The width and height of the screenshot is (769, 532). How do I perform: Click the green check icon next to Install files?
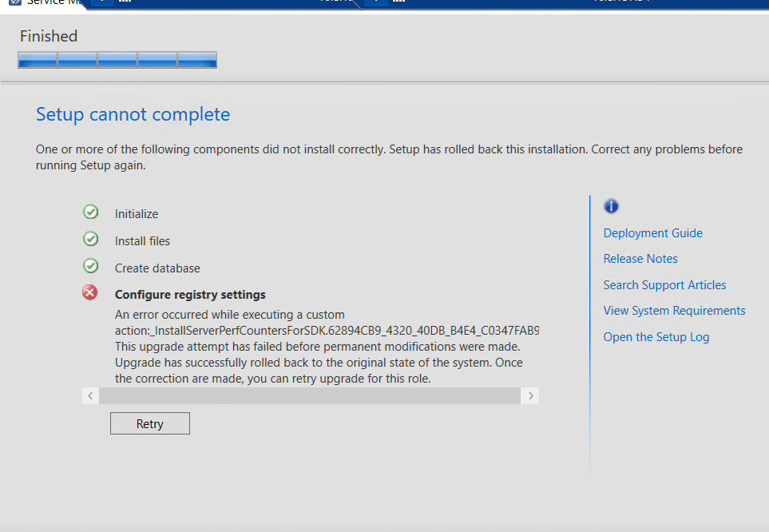pyautogui.click(x=91, y=239)
